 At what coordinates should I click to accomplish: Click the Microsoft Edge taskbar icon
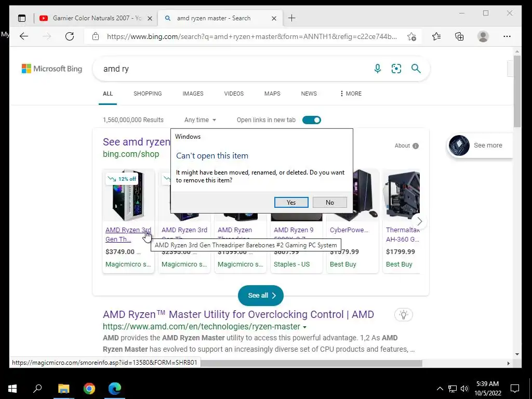pos(115,389)
